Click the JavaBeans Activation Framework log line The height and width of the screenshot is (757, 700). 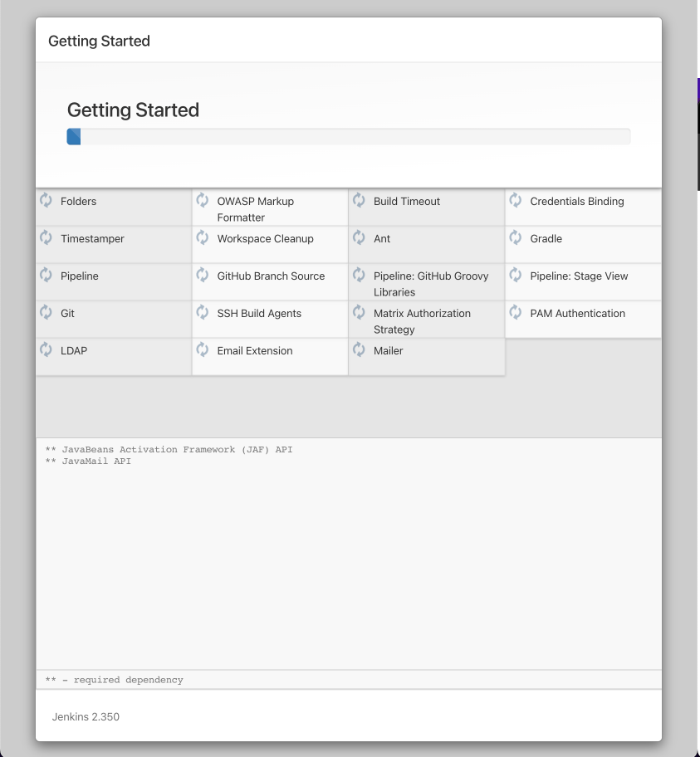(169, 450)
